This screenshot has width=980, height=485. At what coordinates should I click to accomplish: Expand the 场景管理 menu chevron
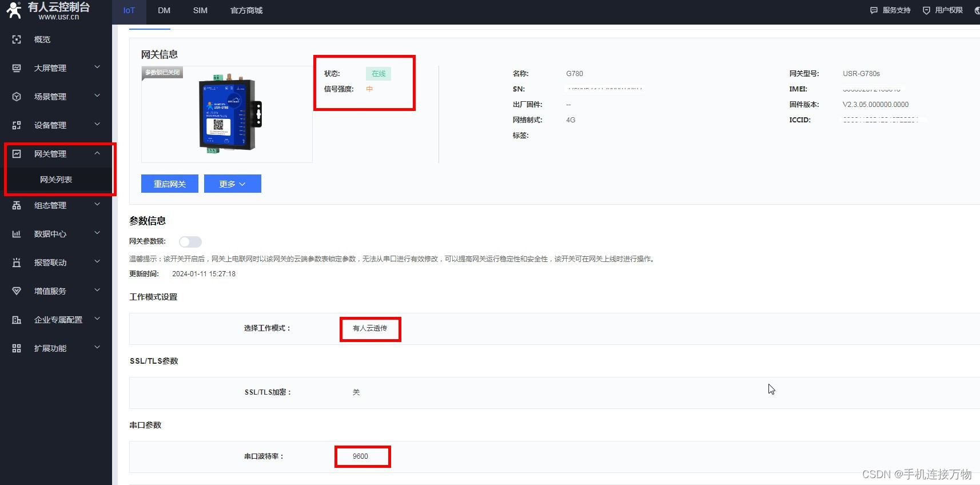click(x=97, y=96)
